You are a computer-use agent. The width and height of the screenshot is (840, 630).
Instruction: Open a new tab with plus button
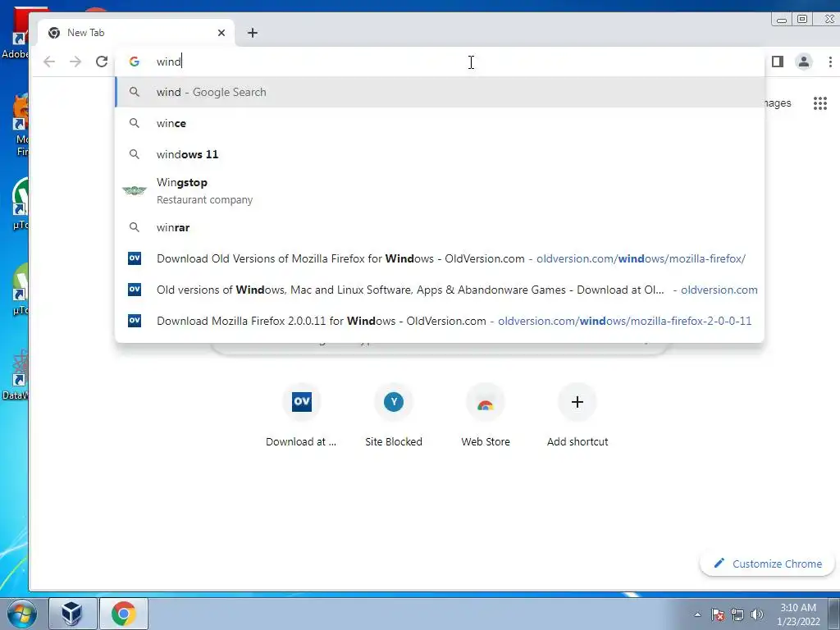coord(253,33)
